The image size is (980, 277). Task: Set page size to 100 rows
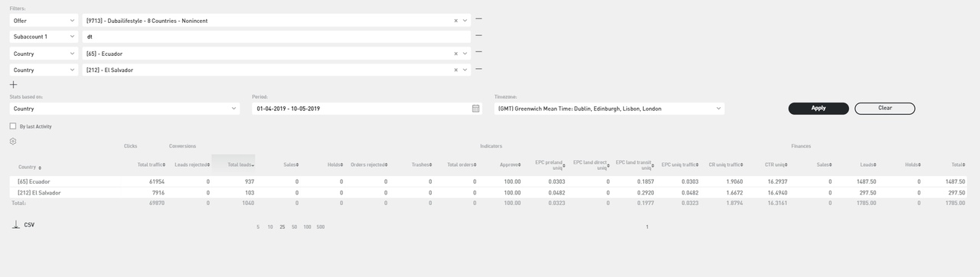pos(307,227)
